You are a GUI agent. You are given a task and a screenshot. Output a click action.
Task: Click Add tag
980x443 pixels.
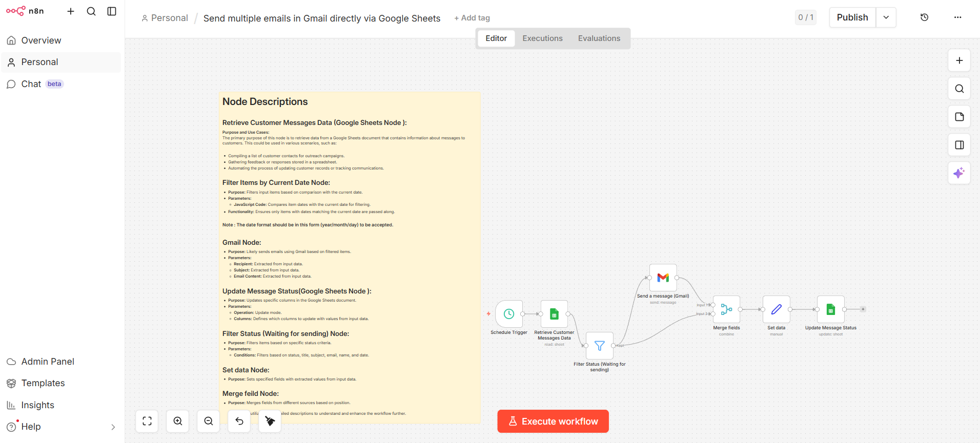click(472, 18)
